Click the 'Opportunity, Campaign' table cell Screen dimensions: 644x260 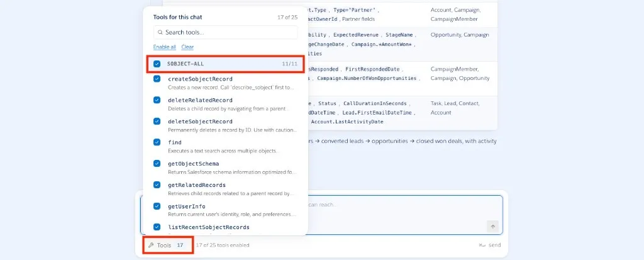(x=460, y=35)
